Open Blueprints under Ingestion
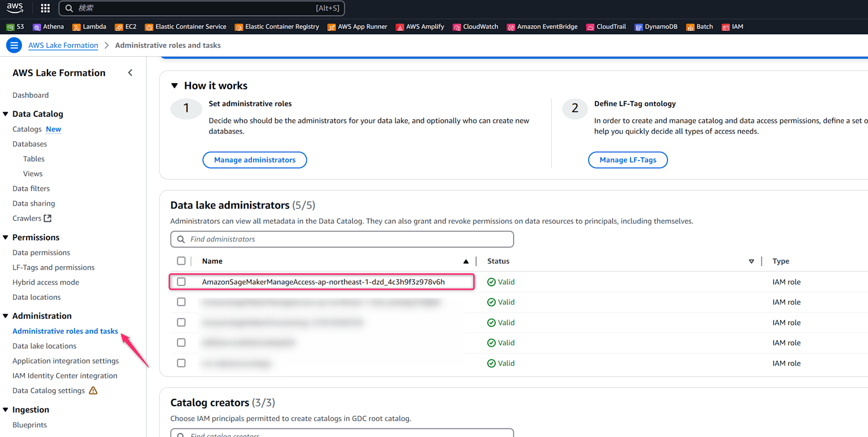Viewport: 868px width, 437px height. [x=30, y=425]
